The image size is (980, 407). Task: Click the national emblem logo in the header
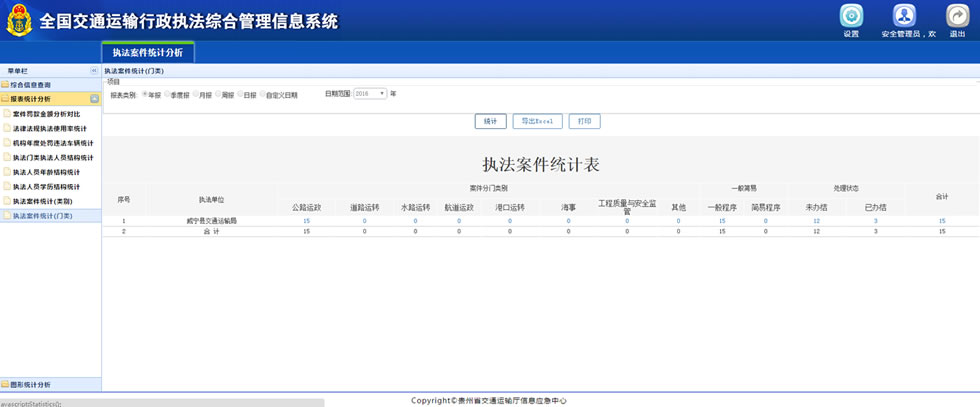click(x=19, y=20)
